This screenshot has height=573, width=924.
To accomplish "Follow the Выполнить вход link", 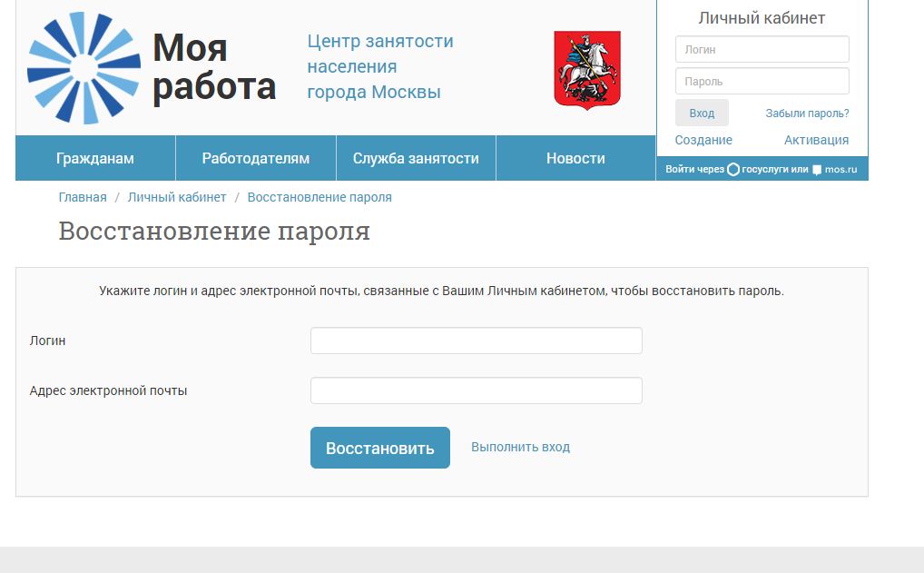I will click(x=520, y=447).
